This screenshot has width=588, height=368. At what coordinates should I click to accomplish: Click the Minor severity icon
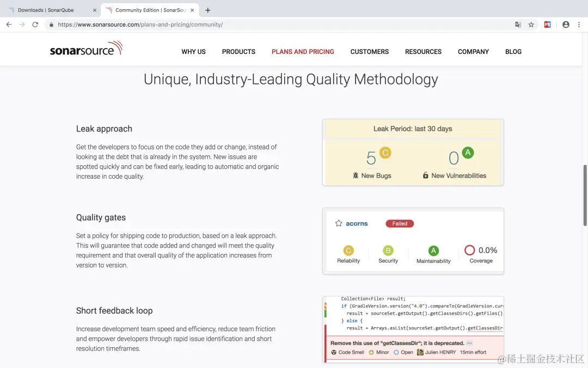[371, 352]
